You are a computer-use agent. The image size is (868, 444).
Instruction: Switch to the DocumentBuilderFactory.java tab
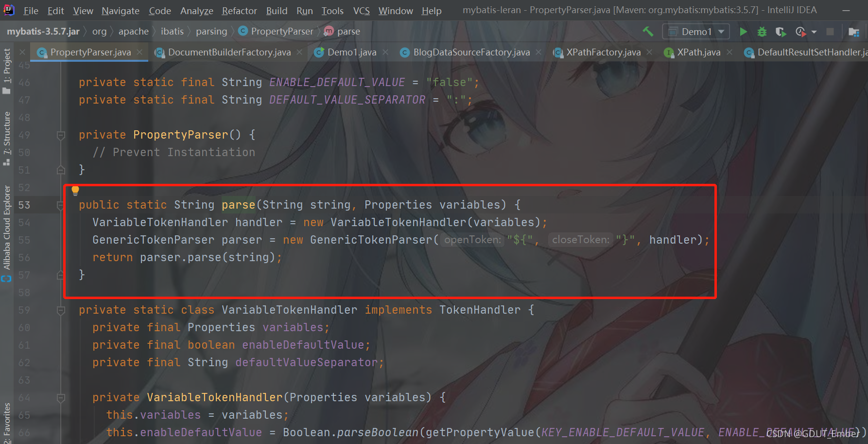point(229,53)
